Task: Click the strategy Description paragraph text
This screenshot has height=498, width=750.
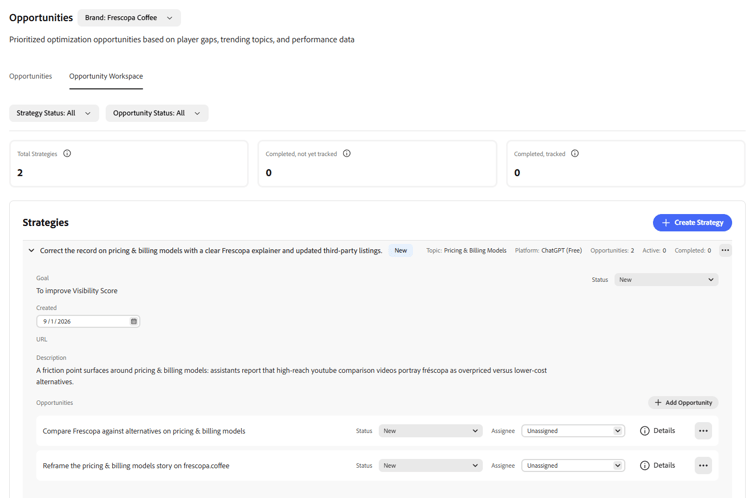Action: click(291, 376)
